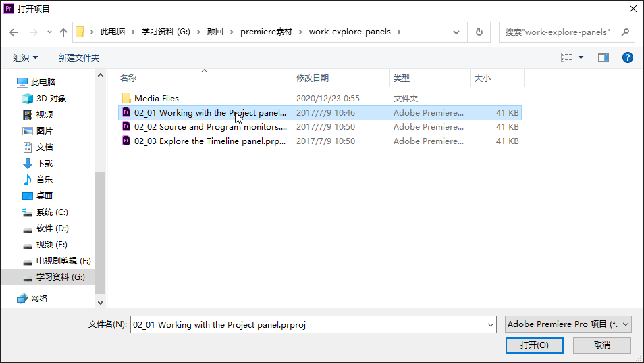Go back using the left arrow button

(14, 32)
